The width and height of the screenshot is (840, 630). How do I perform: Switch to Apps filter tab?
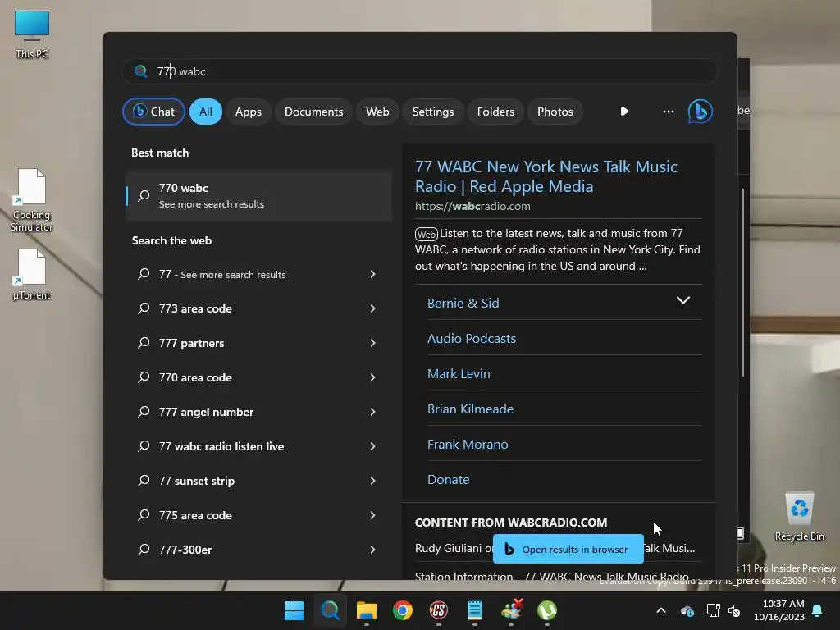(x=248, y=112)
